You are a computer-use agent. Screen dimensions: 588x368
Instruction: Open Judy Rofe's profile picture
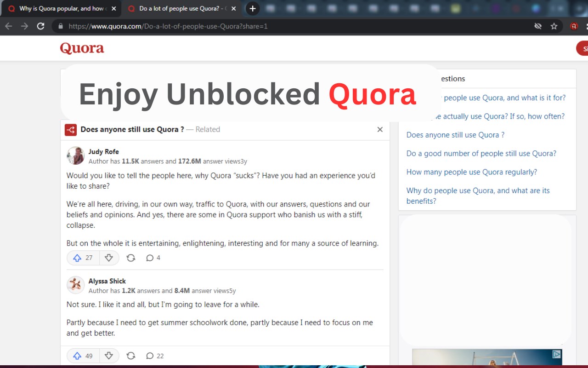pos(75,156)
